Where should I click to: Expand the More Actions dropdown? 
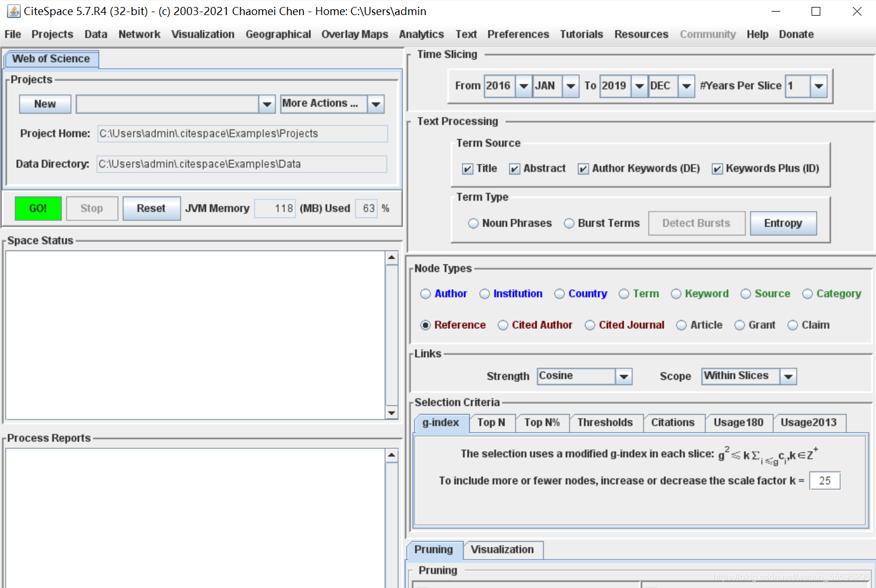pyautogui.click(x=376, y=104)
